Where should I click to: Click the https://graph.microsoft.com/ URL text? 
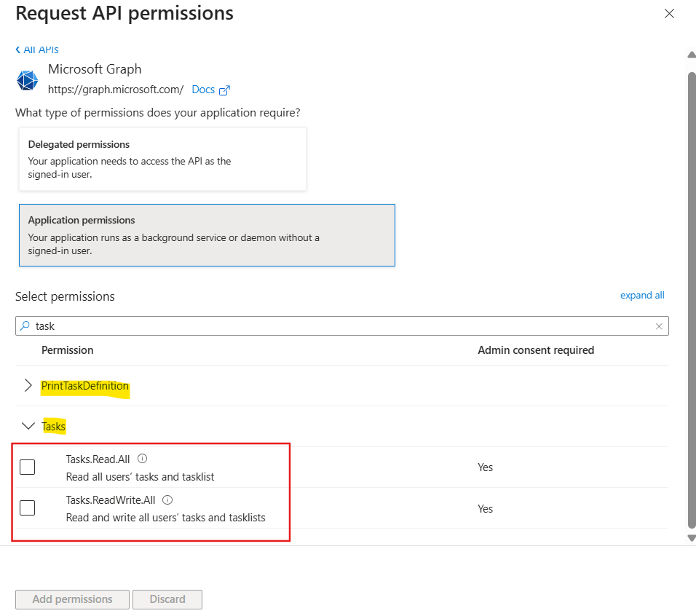(116, 90)
